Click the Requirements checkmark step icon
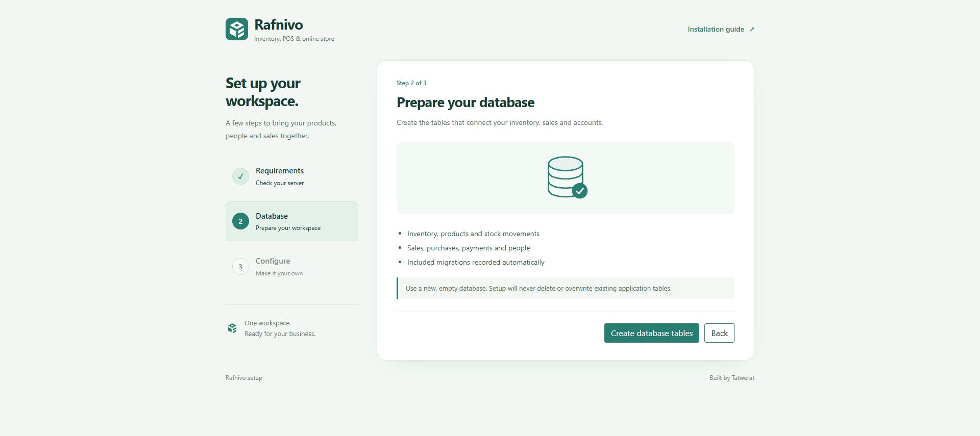980x436 pixels. [x=240, y=176]
